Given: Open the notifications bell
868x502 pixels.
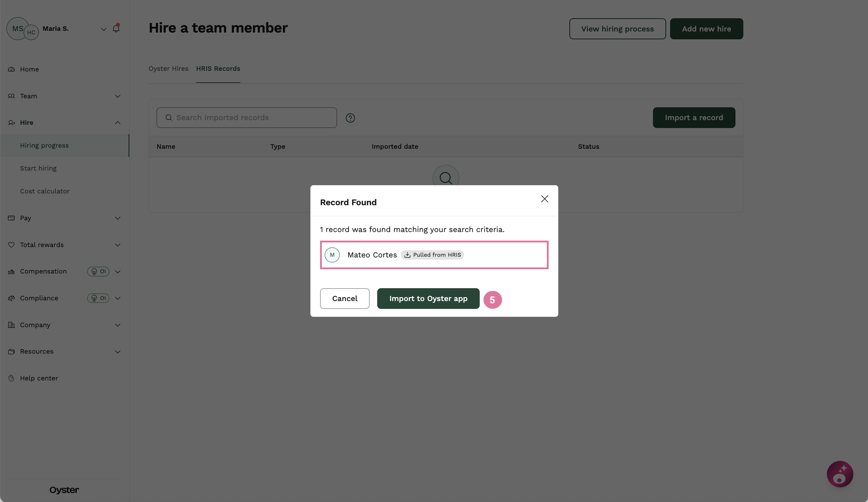Looking at the screenshot, I should pyautogui.click(x=116, y=28).
